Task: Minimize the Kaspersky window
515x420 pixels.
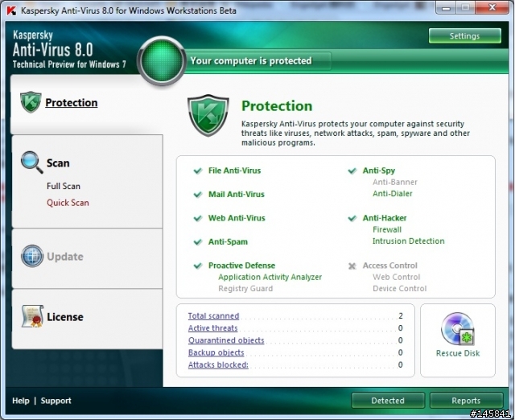Action: (x=446, y=7)
